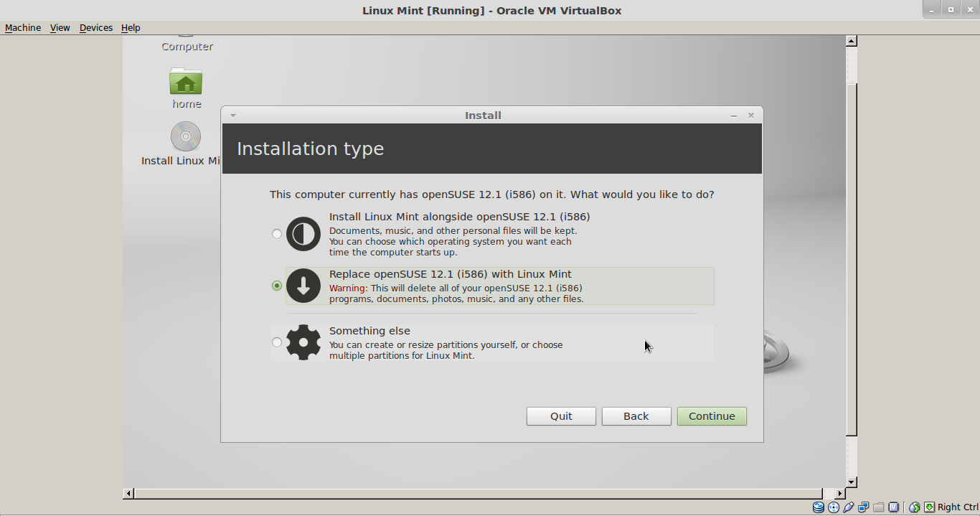Click virtualization CPU status icon
This screenshot has height=516, width=980.
coord(894,507)
